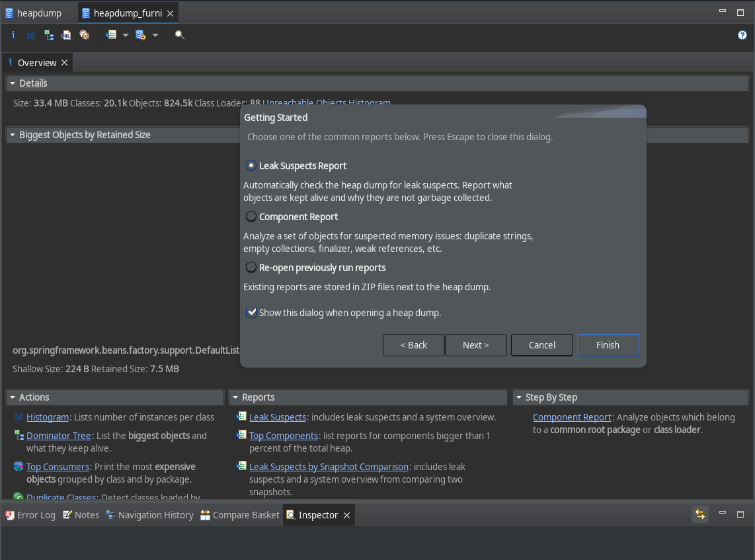This screenshot has height=560, width=755.
Task: Expand the expert system test dropdown arrow
Action: (126, 35)
